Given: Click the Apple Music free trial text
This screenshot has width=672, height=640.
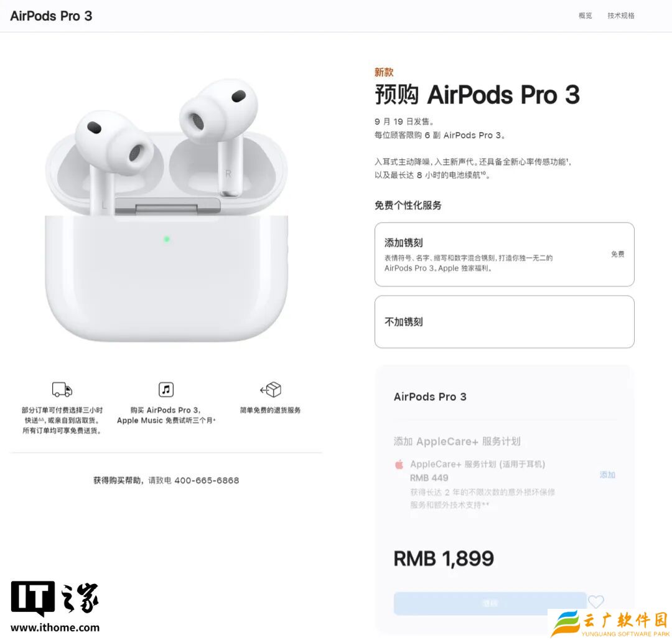Looking at the screenshot, I should [166, 415].
